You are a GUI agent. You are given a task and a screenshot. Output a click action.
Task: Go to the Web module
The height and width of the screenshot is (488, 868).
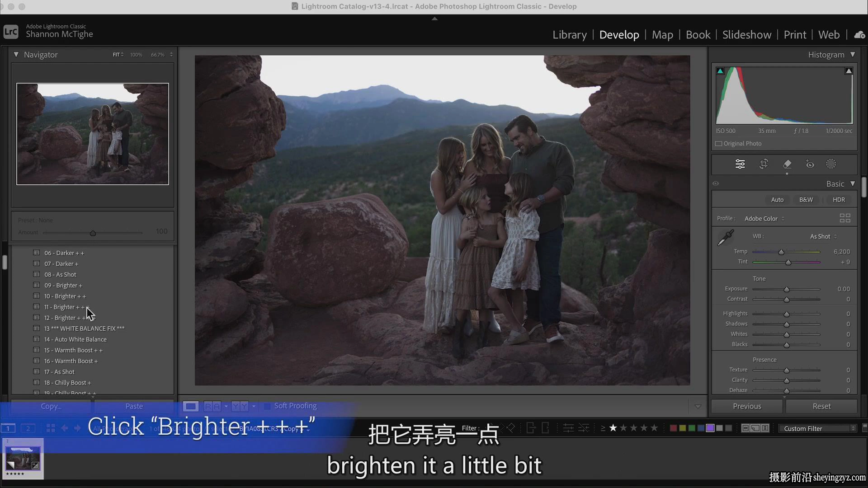point(829,35)
